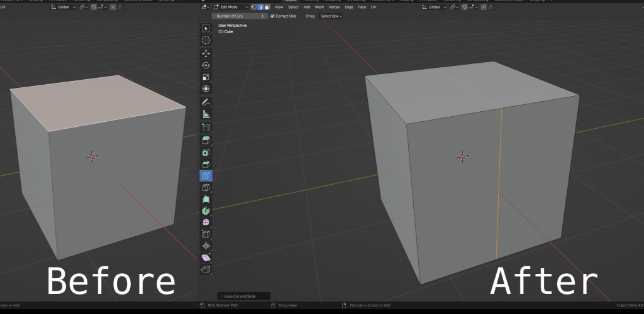644x314 pixels.
Task: Open snapping options dropdown in After panel
Action: click(x=473, y=7)
